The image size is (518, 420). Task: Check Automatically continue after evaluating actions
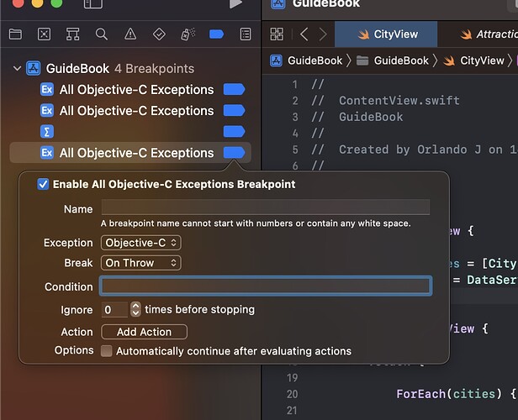click(106, 351)
